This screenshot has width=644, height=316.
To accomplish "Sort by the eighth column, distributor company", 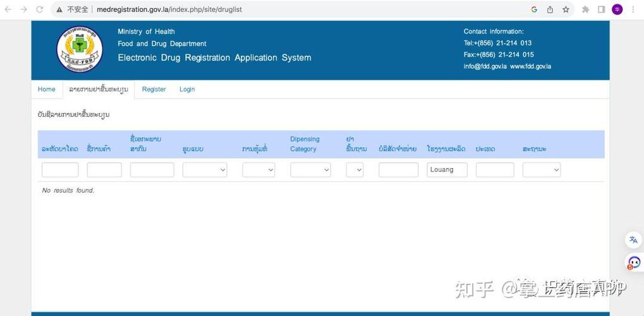I will [398, 149].
